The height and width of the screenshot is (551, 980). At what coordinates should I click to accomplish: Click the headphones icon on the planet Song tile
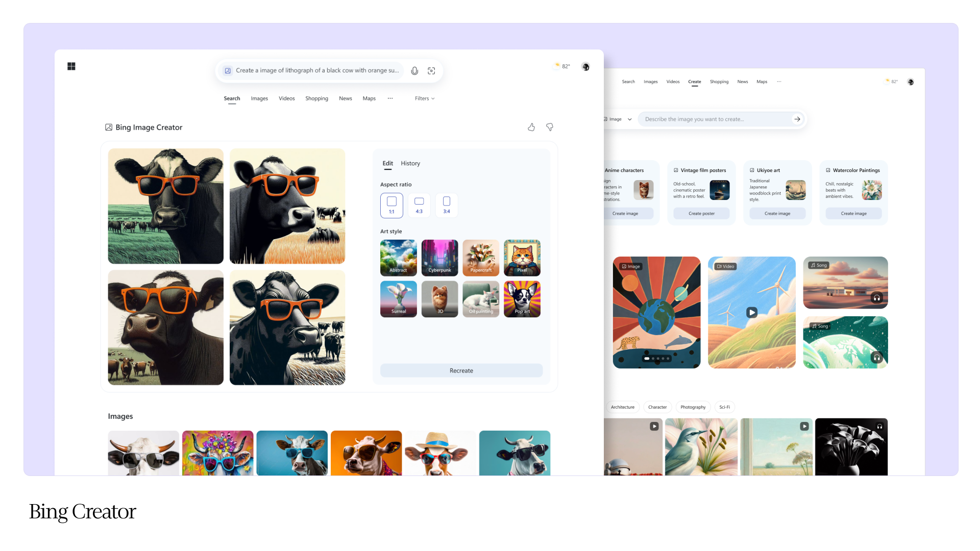click(x=877, y=358)
